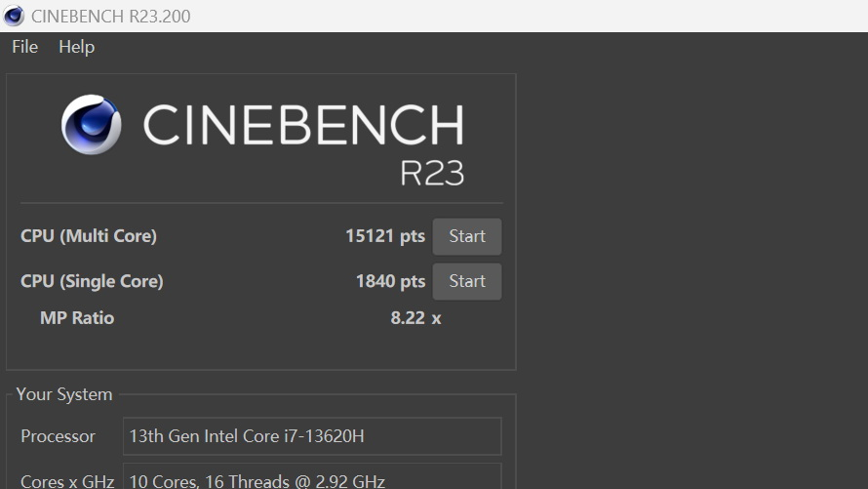Image resolution: width=868 pixels, height=489 pixels.
Task: Click the Processor field showing i7-13620H
Action: (312, 436)
